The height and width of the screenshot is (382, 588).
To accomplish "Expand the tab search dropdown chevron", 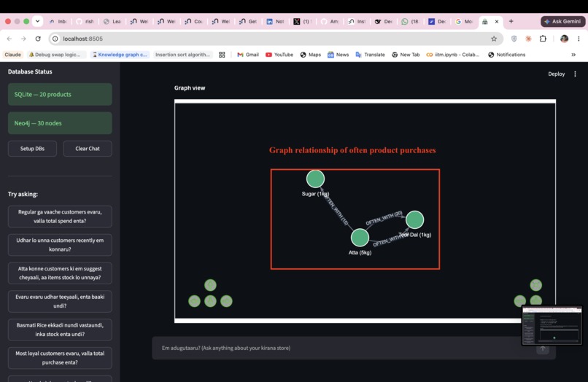I will [x=37, y=21].
